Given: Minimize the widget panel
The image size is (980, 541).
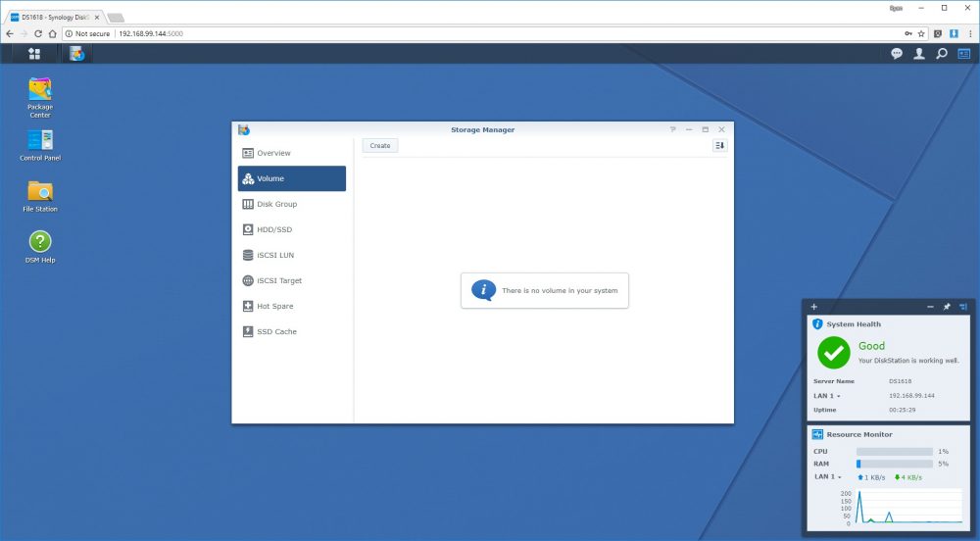Looking at the screenshot, I should coord(930,307).
